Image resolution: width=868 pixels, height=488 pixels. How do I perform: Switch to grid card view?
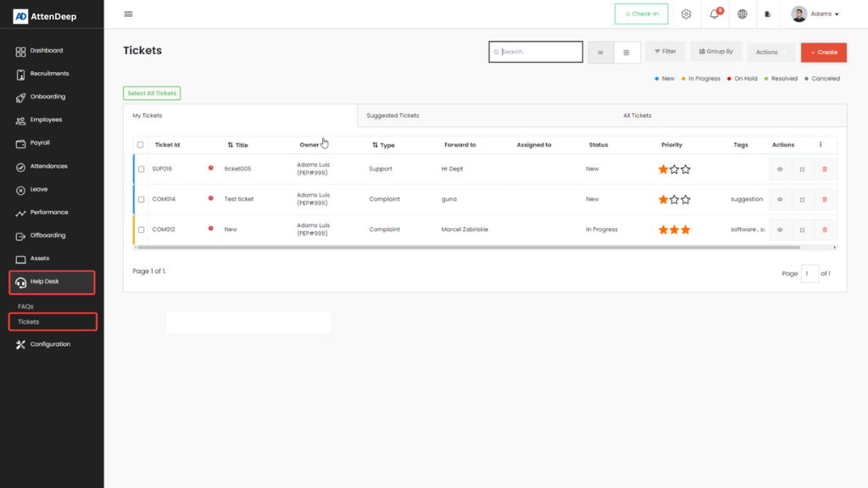point(626,53)
